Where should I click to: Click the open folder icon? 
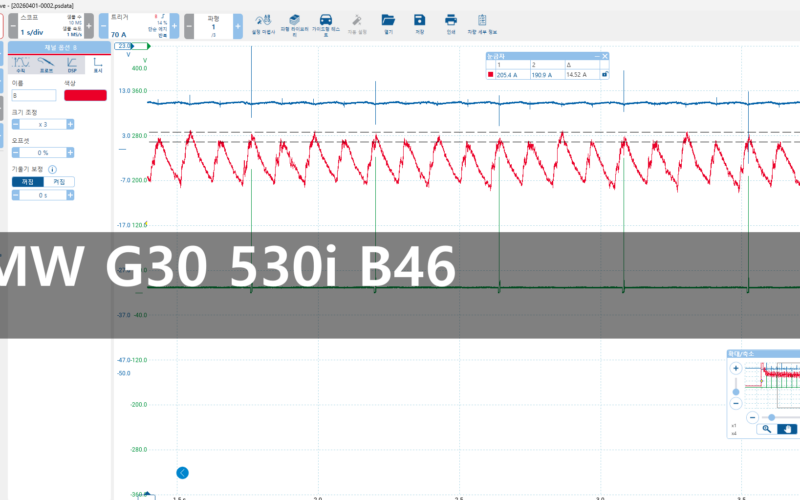coord(388,20)
